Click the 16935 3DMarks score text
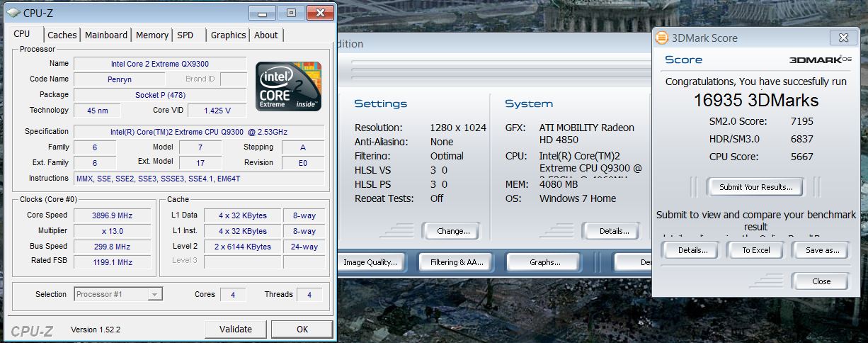This screenshot has height=343, width=868. [x=755, y=100]
